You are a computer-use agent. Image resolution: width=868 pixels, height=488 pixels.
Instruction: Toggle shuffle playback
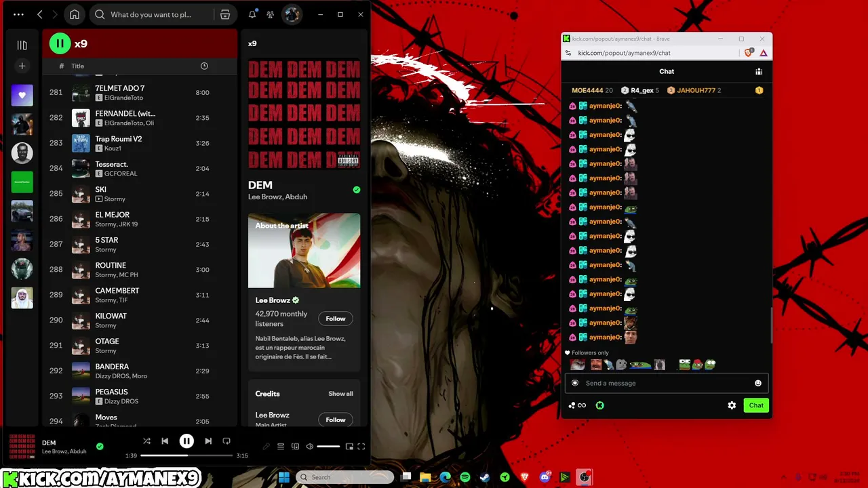(146, 441)
